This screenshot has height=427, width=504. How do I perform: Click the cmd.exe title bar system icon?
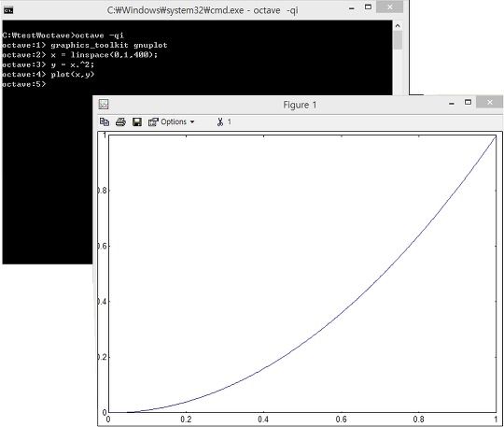(x=8, y=10)
